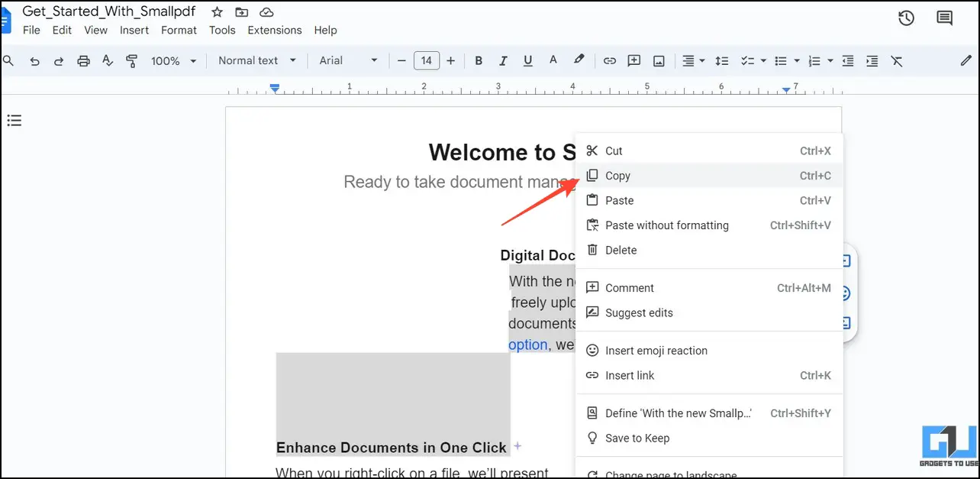Expand the checklist menu dropdown arrow
This screenshot has height=479, width=980.
[763, 61]
